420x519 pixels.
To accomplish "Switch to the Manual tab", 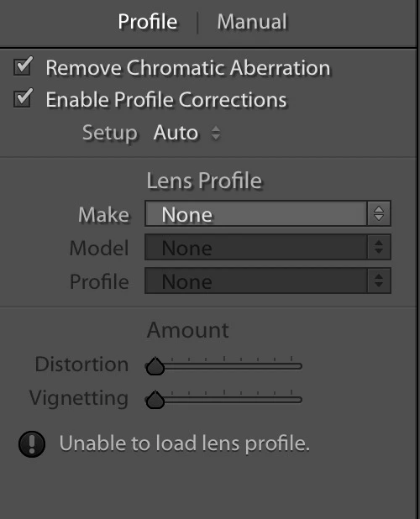I will tap(252, 22).
